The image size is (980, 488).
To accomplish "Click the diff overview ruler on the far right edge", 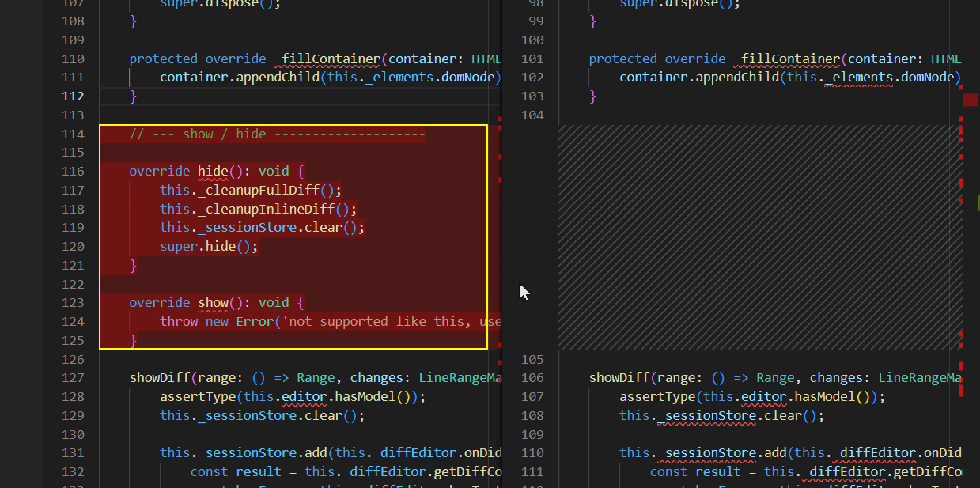I will click(x=971, y=244).
